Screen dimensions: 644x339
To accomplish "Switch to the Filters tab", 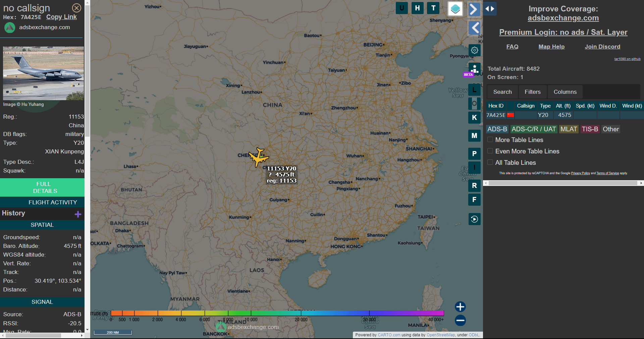I will [533, 92].
